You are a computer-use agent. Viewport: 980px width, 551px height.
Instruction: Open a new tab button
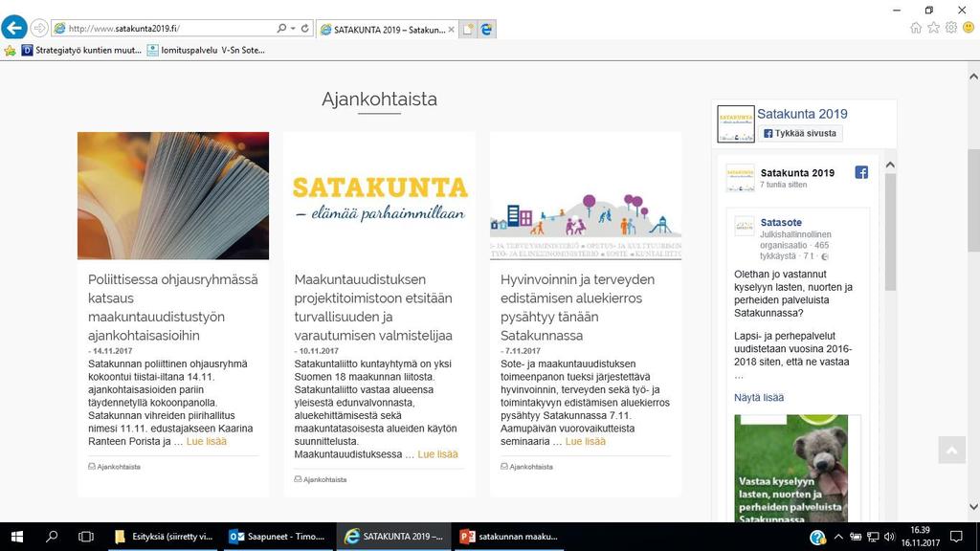click(x=467, y=30)
